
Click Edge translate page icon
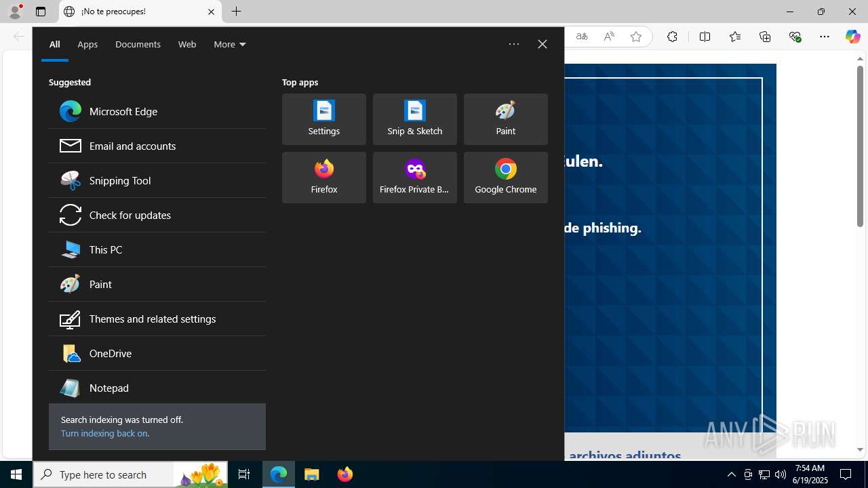pyautogui.click(x=582, y=37)
